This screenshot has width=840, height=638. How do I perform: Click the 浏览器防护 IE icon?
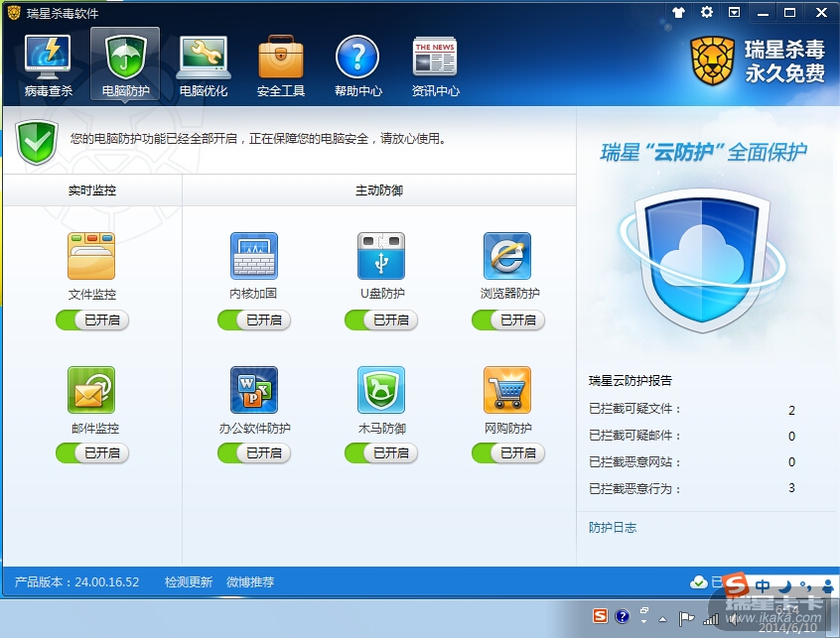coord(507,256)
